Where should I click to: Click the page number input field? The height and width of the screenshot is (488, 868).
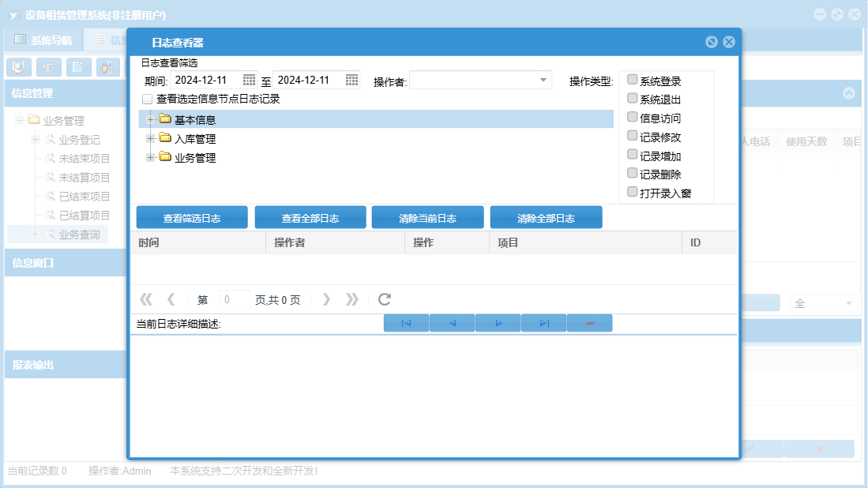(234, 299)
